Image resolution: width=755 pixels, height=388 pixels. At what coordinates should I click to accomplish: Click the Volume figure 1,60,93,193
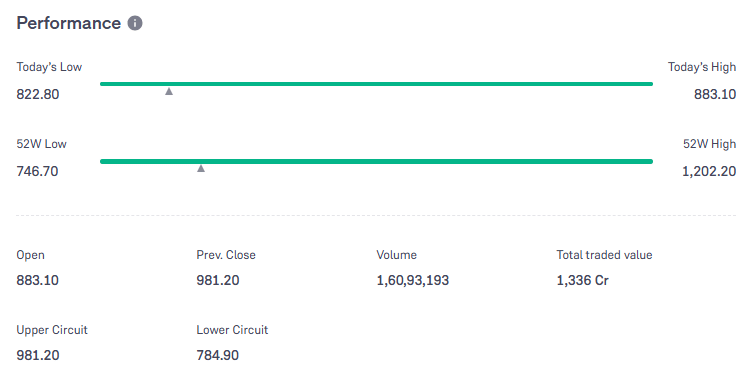(x=413, y=280)
